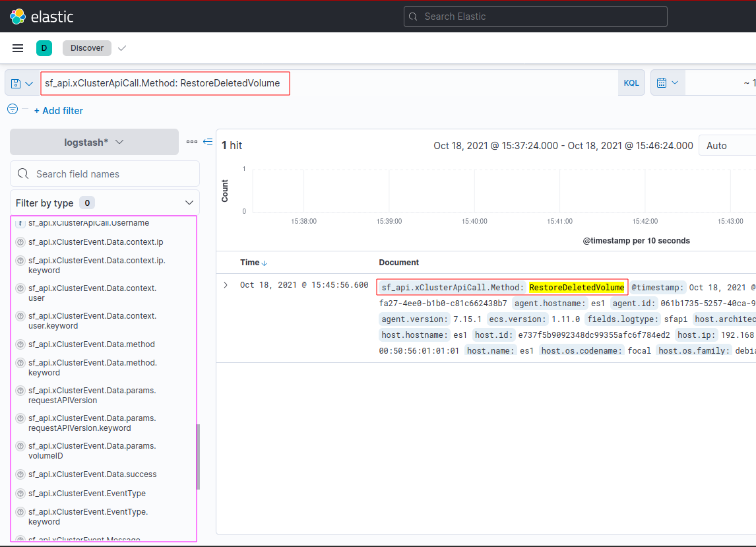Click type icon of sf_api.xClusterEvent.Data.method.keyword
Viewport: 756px width, 547px height.
[20, 363]
